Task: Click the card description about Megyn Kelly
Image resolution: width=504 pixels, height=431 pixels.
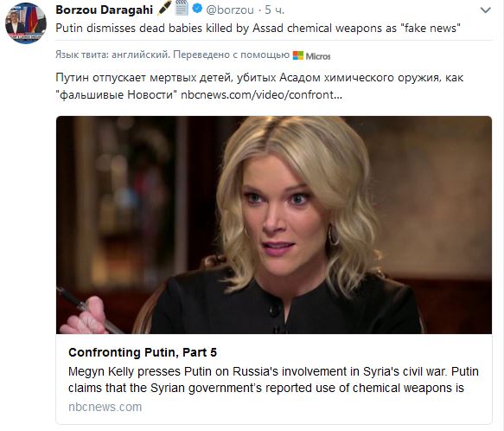Action: (273, 380)
